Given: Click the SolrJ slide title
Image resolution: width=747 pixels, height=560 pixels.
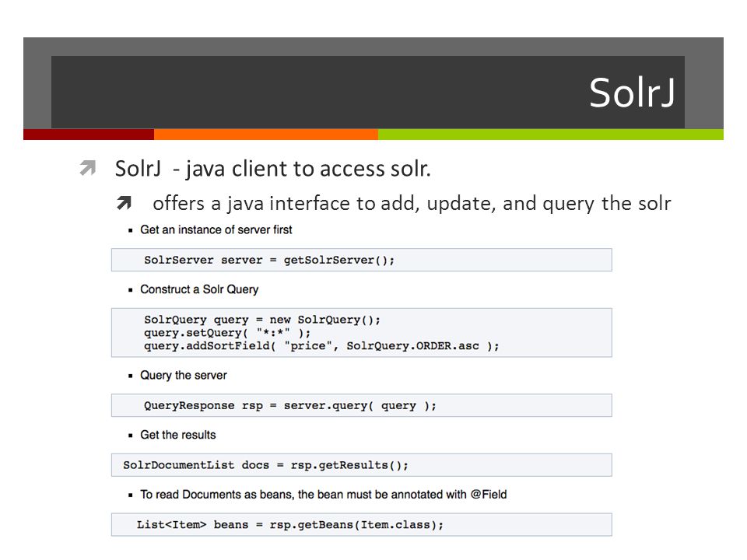Looking at the screenshot, I should tap(632, 93).
